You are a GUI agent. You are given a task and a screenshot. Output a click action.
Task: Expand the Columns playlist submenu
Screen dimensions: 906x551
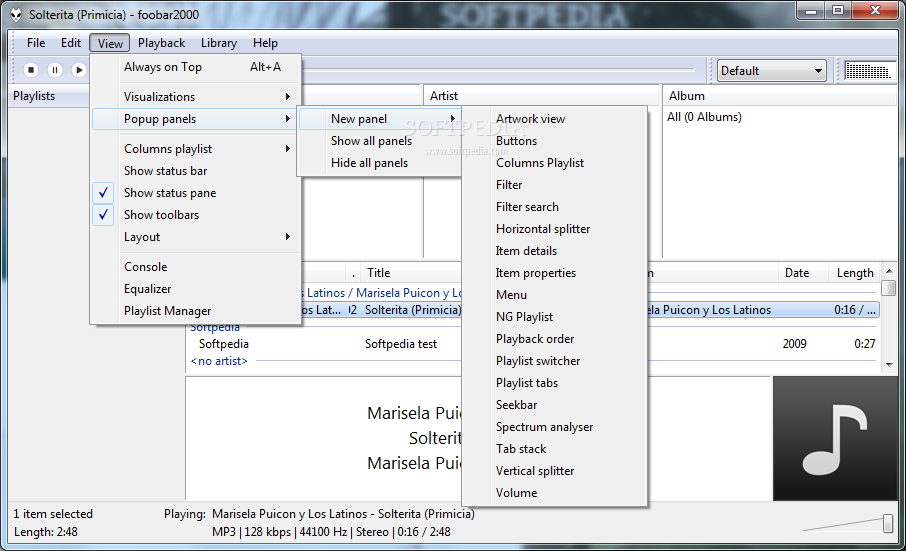click(x=196, y=149)
